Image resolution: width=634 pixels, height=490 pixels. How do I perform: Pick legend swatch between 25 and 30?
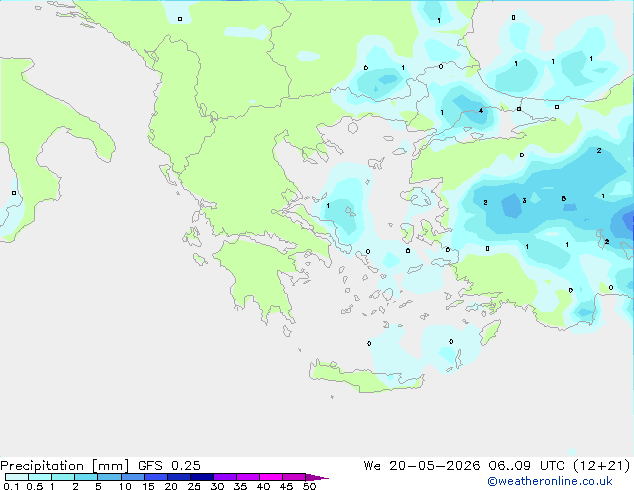[x=202, y=477]
